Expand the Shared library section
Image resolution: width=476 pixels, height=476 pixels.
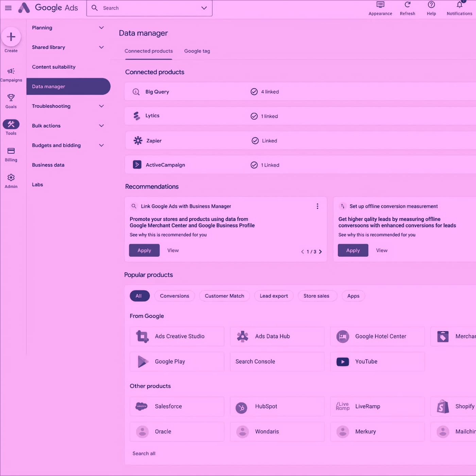[101, 47]
